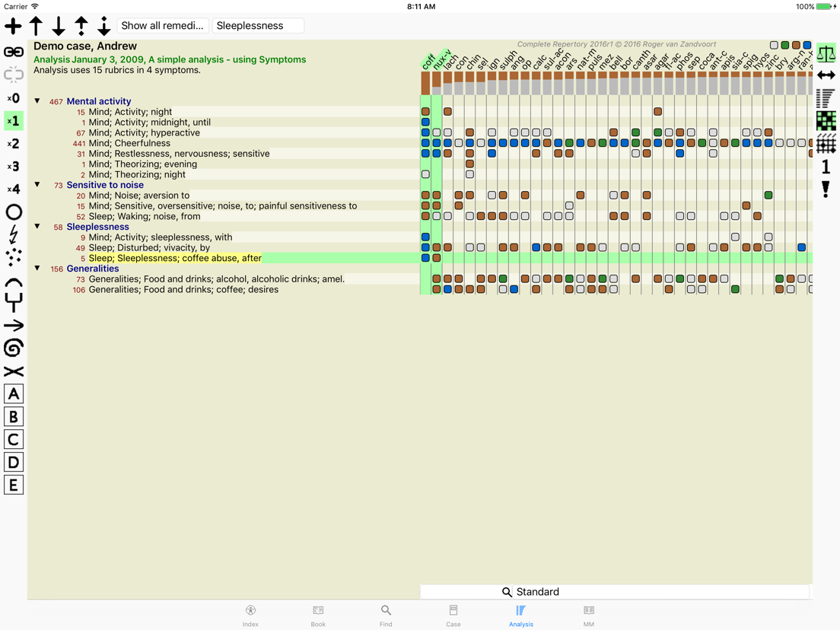This screenshot has width=840, height=630.
Task: Click the green checkerboard table view icon
Action: (x=826, y=120)
